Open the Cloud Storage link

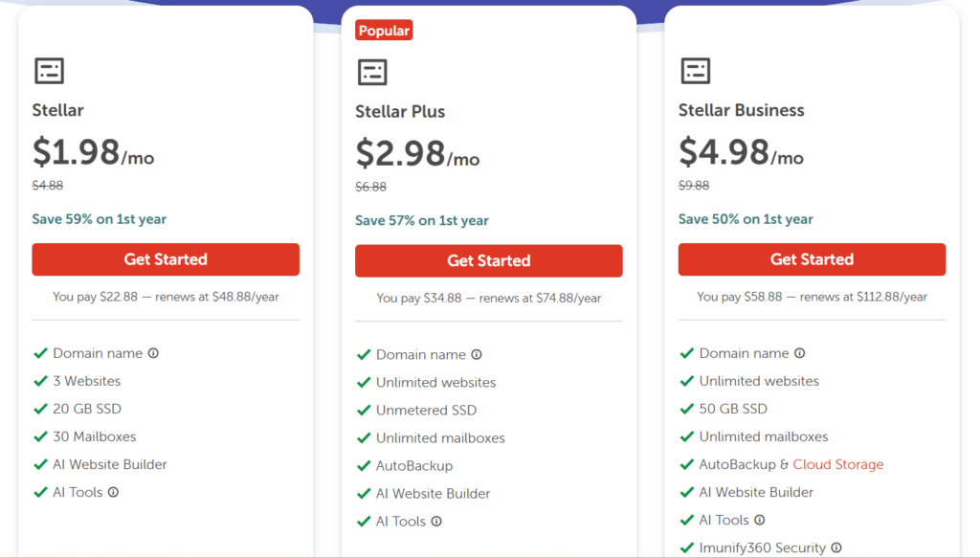pyautogui.click(x=837, y=464)
